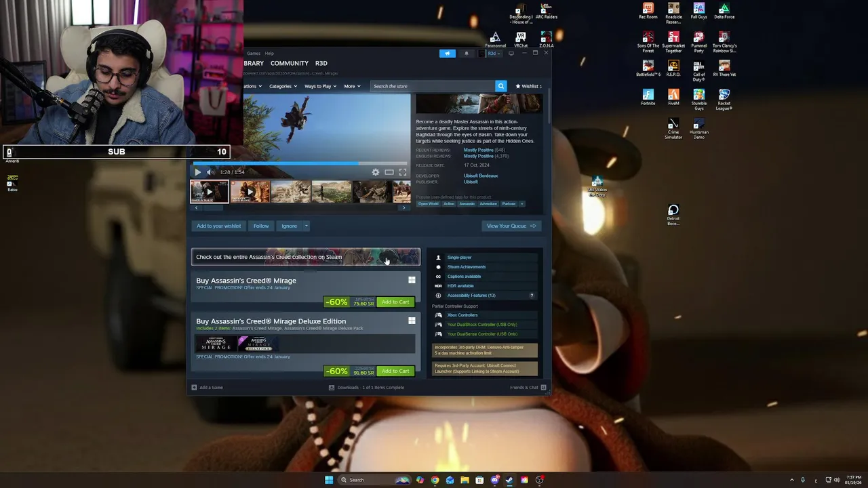Open Friends & Chat panel
The height and width of the screenshot is (488, 868).
pos(528,388)
